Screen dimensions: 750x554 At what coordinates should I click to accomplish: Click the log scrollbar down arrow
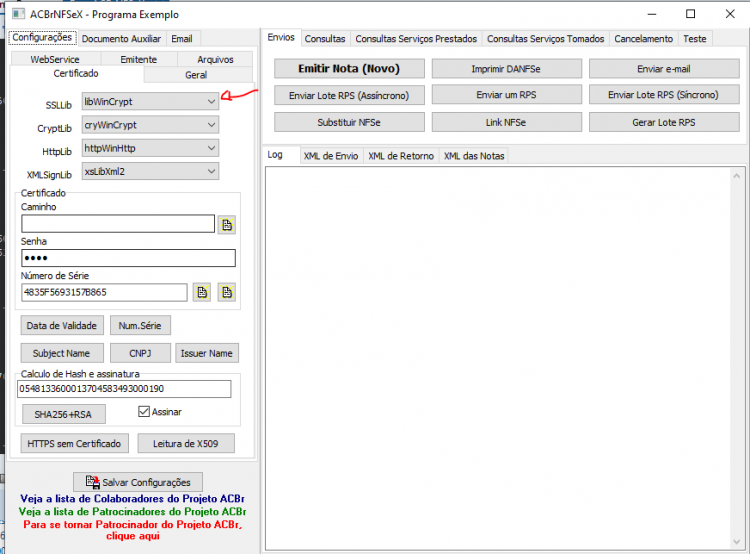737,542
